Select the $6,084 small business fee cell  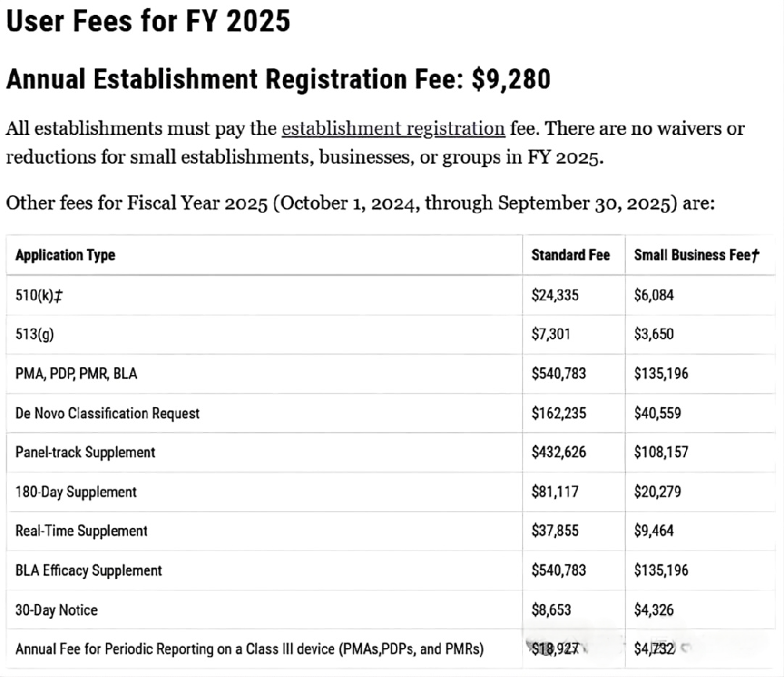(x=654, y=295)
